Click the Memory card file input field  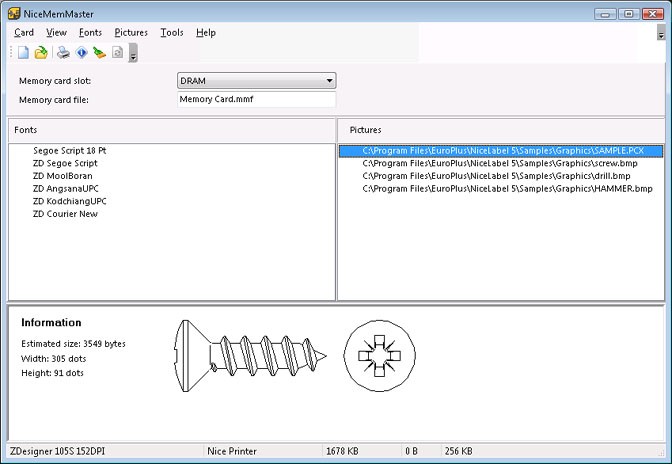pos(257,99)
